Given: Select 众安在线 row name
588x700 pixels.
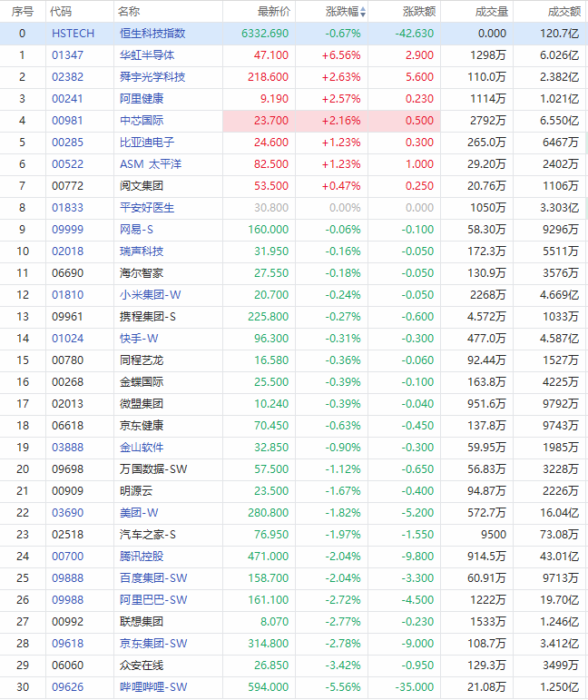Looking at the screenshot, I should 142,665.
